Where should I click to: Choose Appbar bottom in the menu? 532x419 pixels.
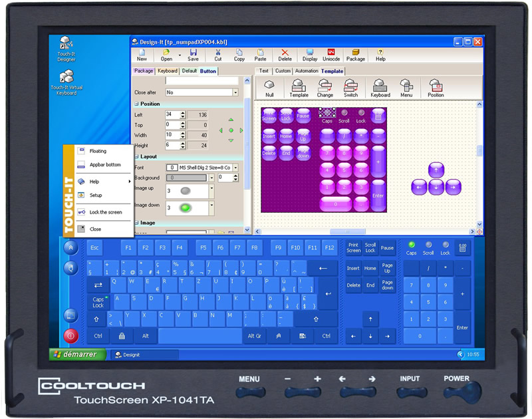coord(104,164)
